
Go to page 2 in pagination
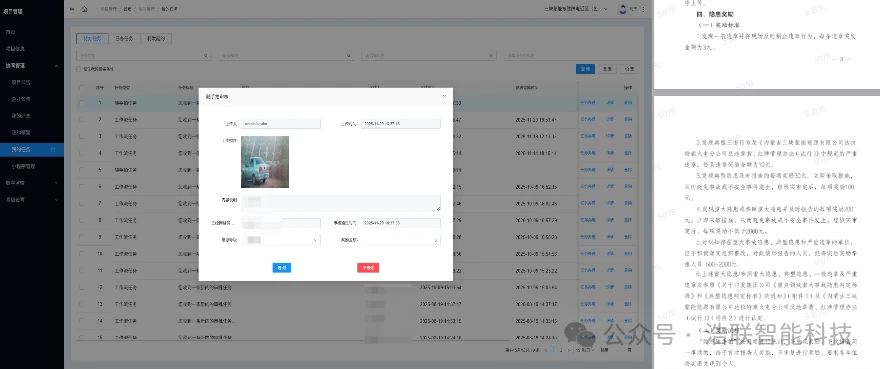(562, 350)
